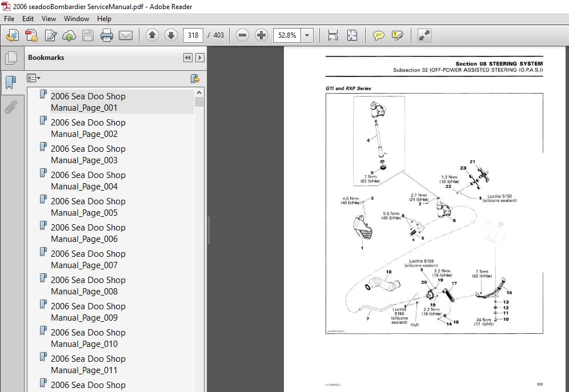
Task: Click the Save floppy disk icon
Action: point(88,35)
